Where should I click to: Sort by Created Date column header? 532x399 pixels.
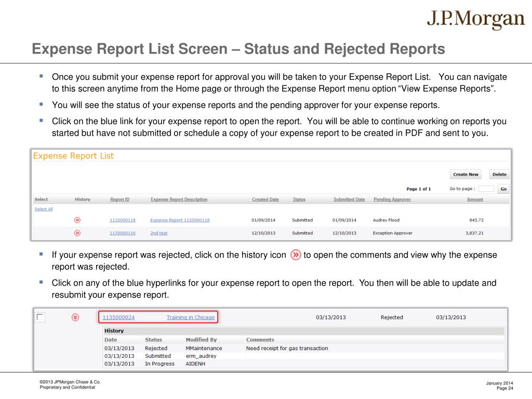265,199
